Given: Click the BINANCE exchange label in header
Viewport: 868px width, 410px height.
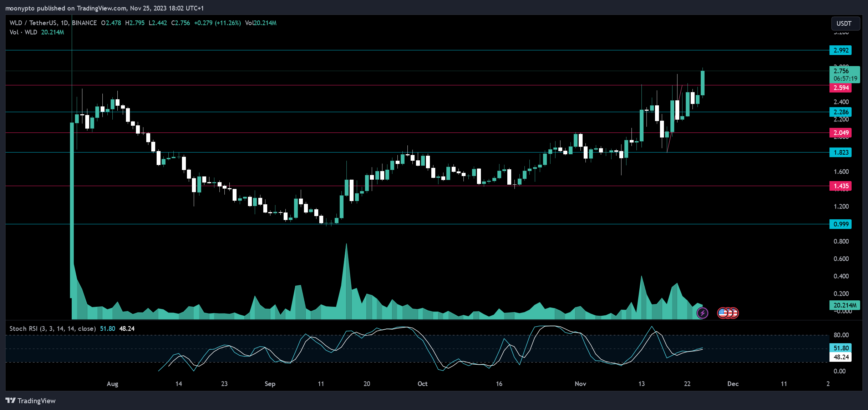Looking at the screenshot, I should pos(84,23).
